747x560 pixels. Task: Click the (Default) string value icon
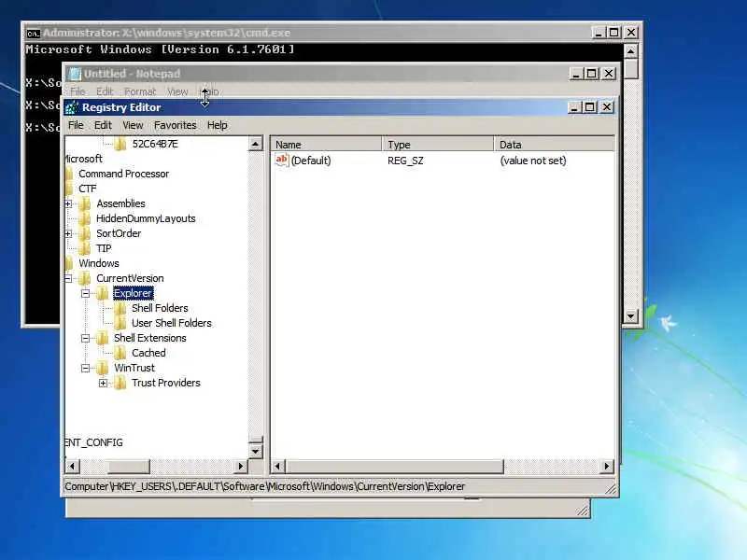282,160
